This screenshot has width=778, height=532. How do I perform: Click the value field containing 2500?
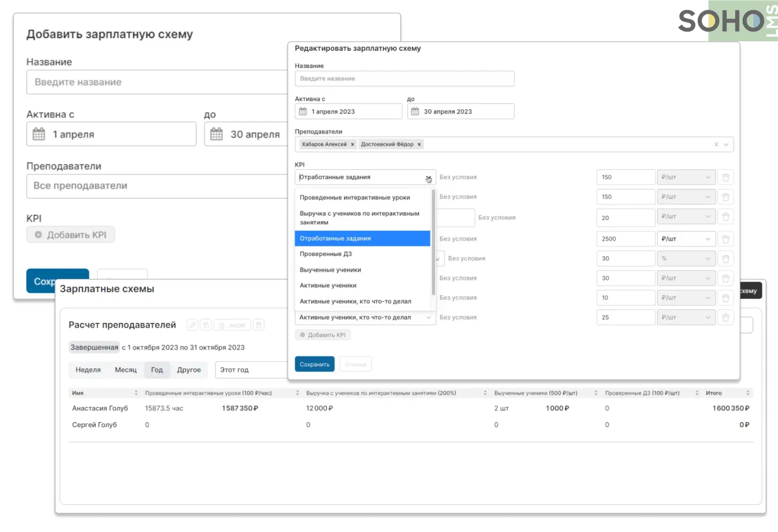click(x=626, y=239)
